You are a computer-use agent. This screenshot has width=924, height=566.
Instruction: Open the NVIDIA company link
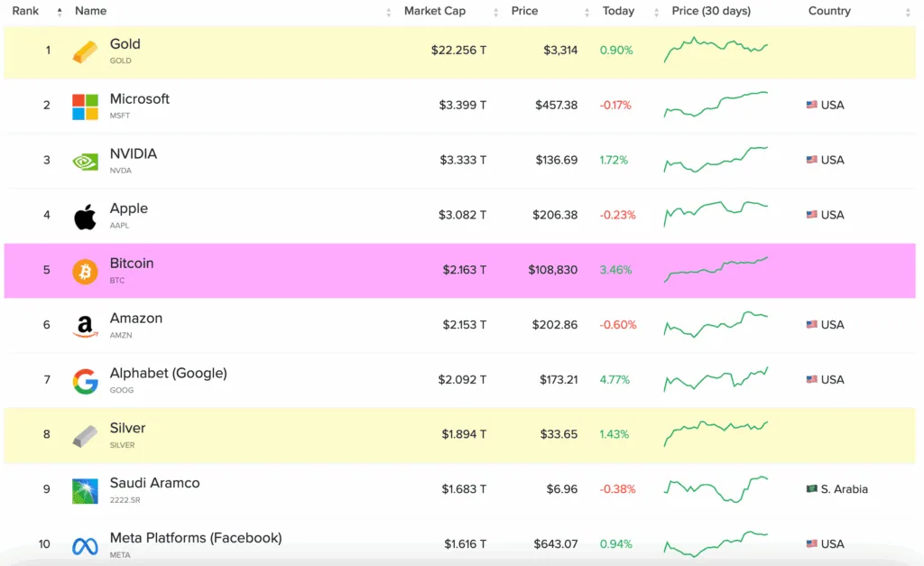(134, 153)
